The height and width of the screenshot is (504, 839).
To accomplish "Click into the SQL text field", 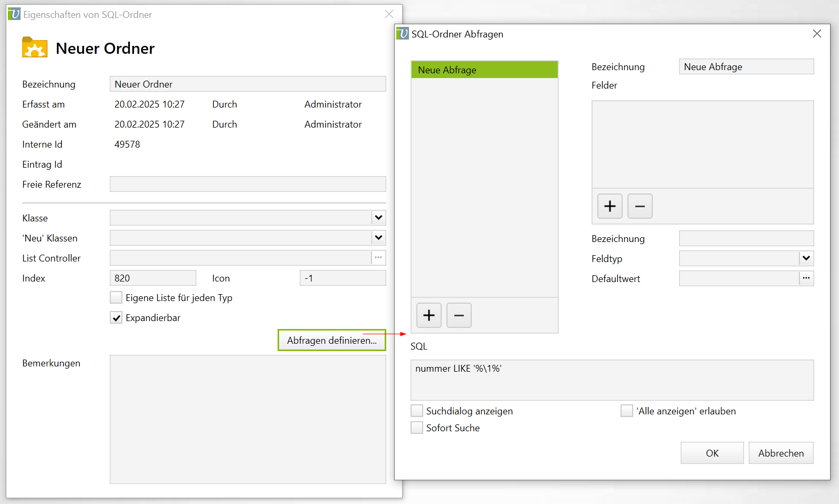I will click(x=612, y=380).
